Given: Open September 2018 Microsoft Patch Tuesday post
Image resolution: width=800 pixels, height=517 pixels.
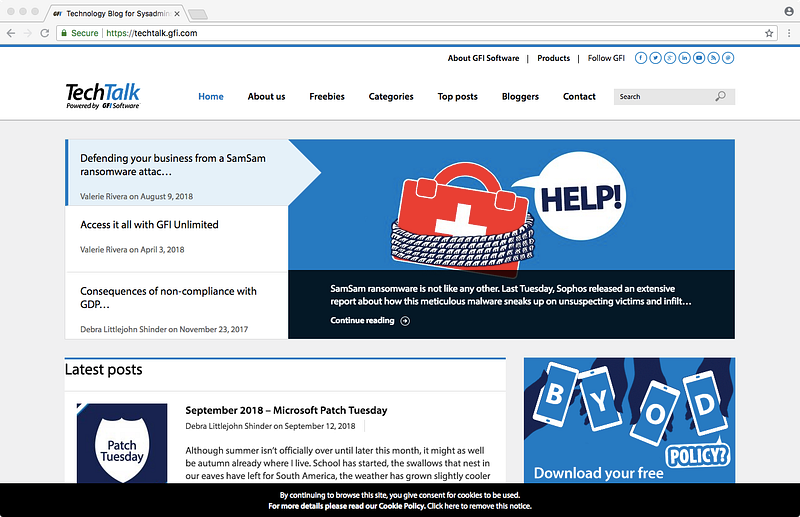Looking at the screenshot, I should tap(286, 410).
